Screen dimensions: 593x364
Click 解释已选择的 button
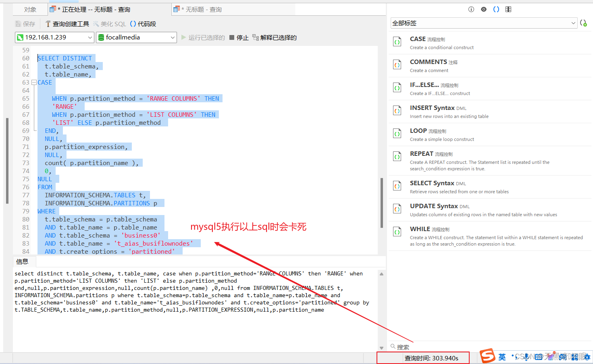tap(275, 37)
